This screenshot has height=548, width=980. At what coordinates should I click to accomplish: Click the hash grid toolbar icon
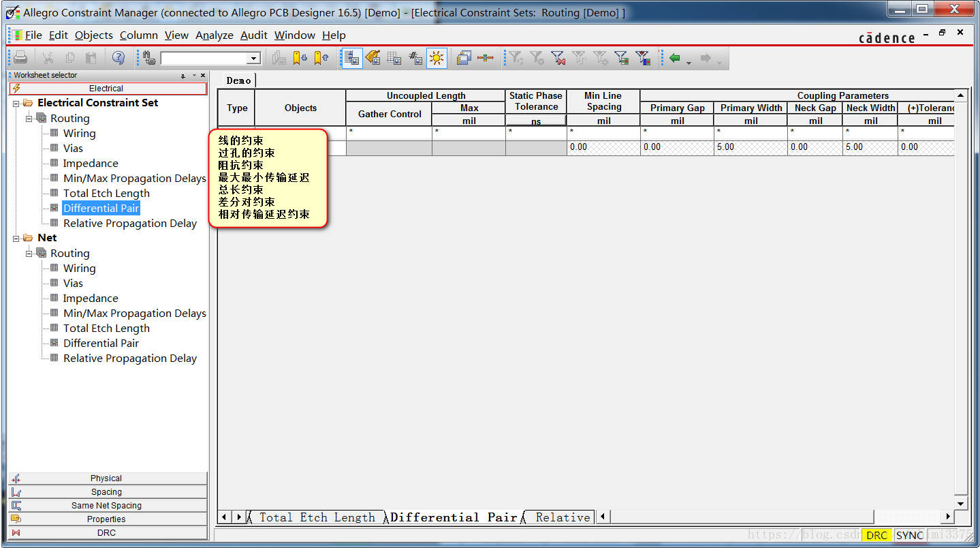tap(415, 58)
